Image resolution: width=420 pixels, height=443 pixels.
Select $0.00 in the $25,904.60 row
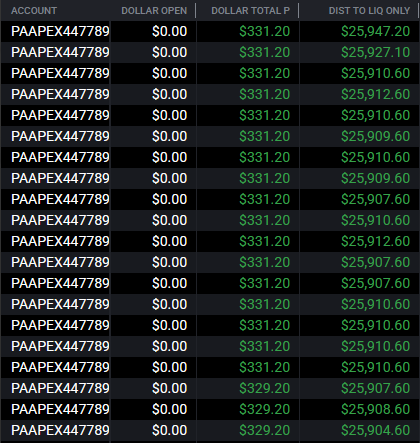170,430
